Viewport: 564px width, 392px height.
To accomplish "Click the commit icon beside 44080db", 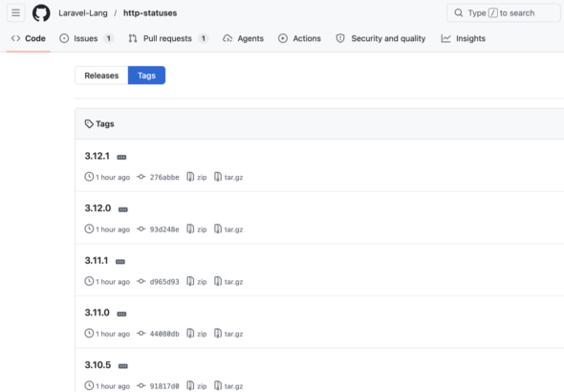I will (x=141, y=334).
